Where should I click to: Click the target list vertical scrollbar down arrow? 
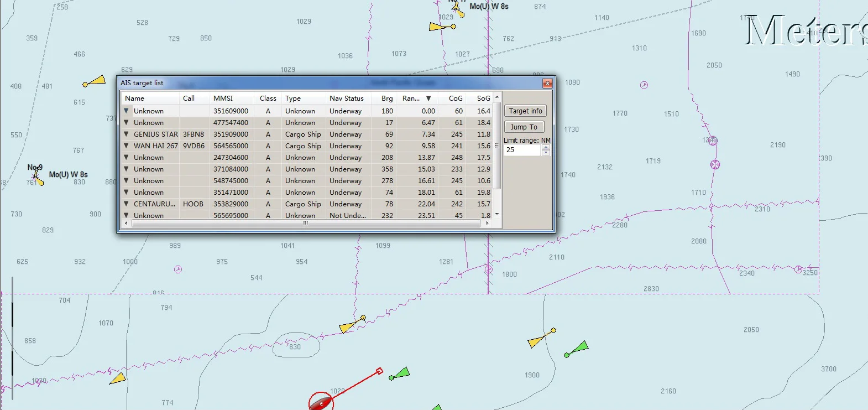coord(497,214)
